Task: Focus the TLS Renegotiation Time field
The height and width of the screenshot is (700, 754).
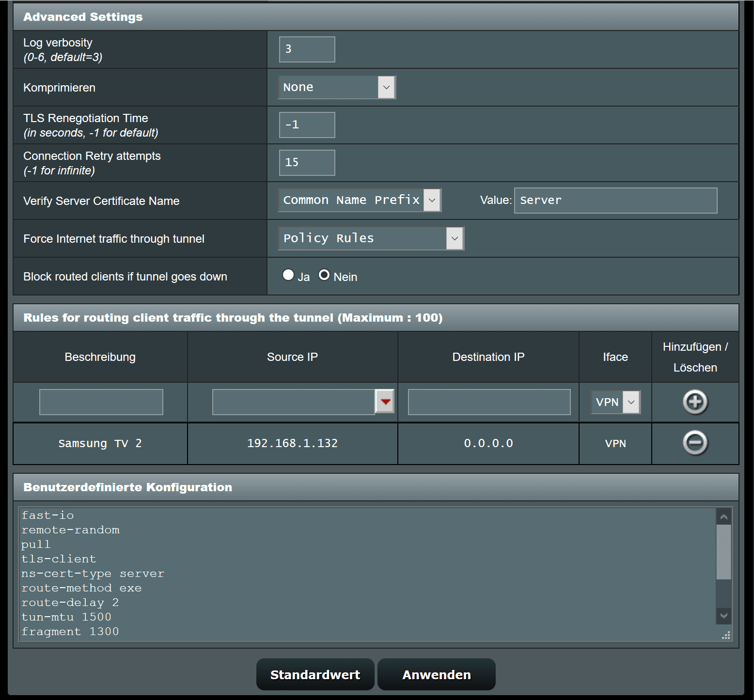Action: (307, 125)
